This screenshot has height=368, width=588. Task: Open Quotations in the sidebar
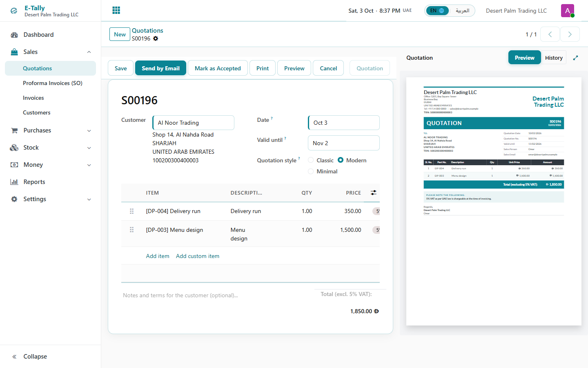pyautogui.click(x=50, y=68)
